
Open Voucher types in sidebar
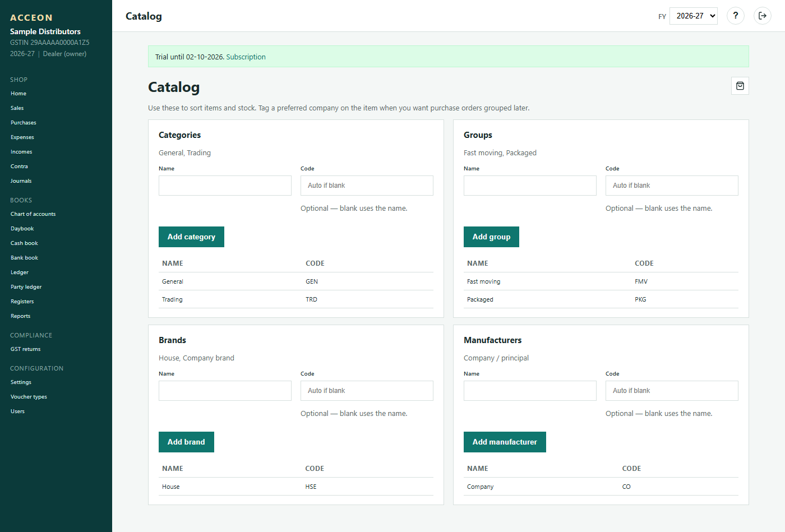29,397
